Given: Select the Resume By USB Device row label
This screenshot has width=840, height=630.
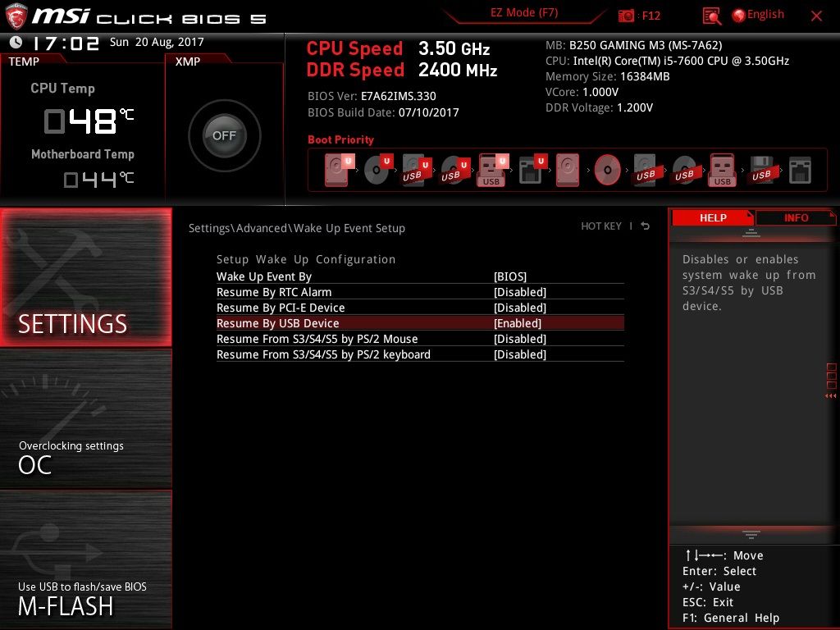Looking at the screenshot, I should (277, 323).
